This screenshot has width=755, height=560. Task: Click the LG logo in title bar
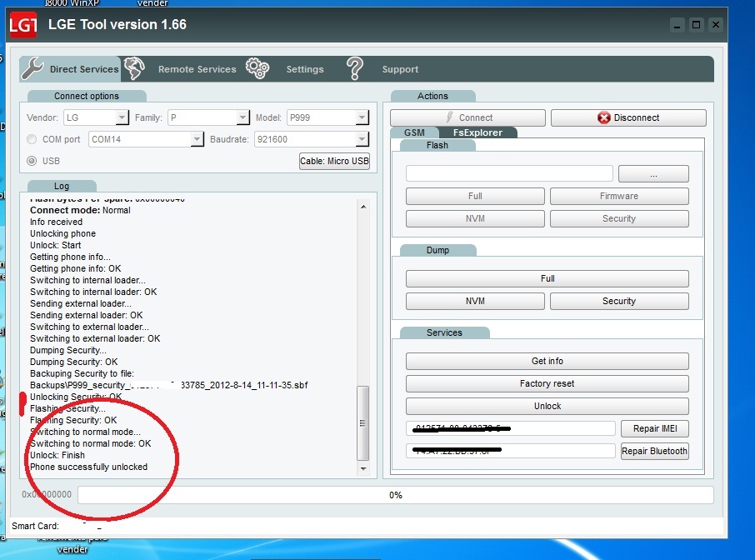click(x=23, y=25)
